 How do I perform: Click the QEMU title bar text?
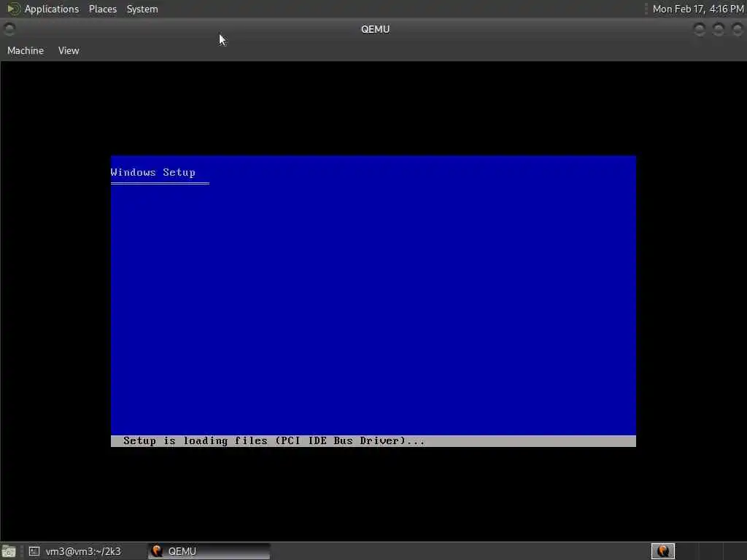tap(376, 29)
